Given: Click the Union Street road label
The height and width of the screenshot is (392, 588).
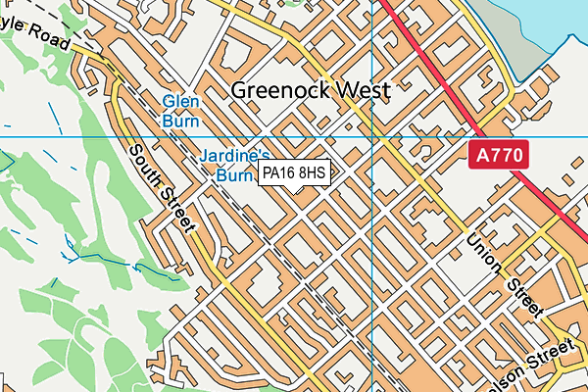Looking at the screenshot, I should [x=505, y=275].
